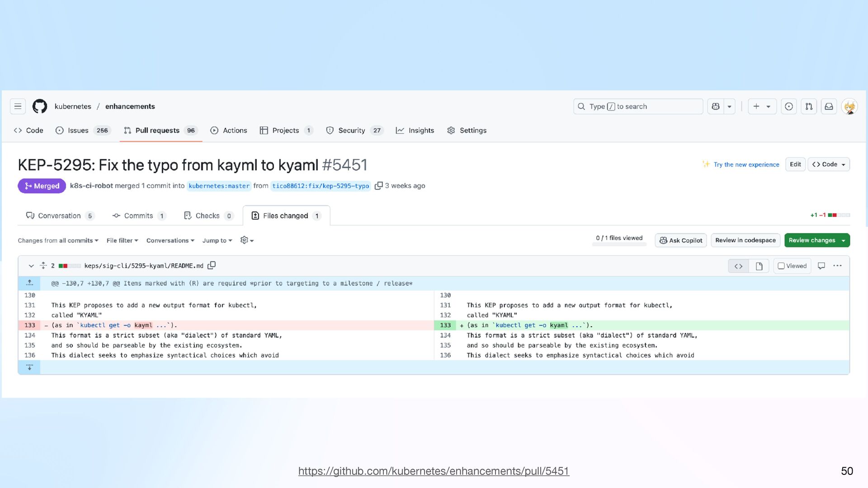Screen dimensions: 868x488
Task: Click the purple Merged status badge
Action: tap(42, 186)
